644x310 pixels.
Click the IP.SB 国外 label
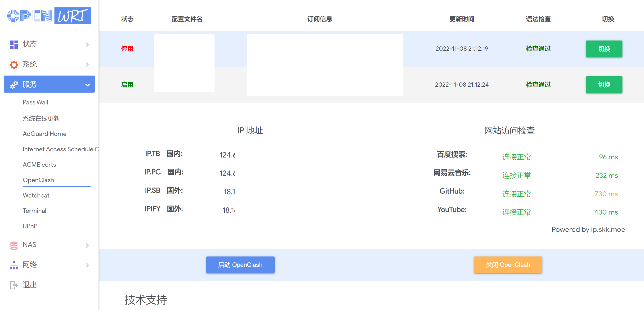click(164, 190)
